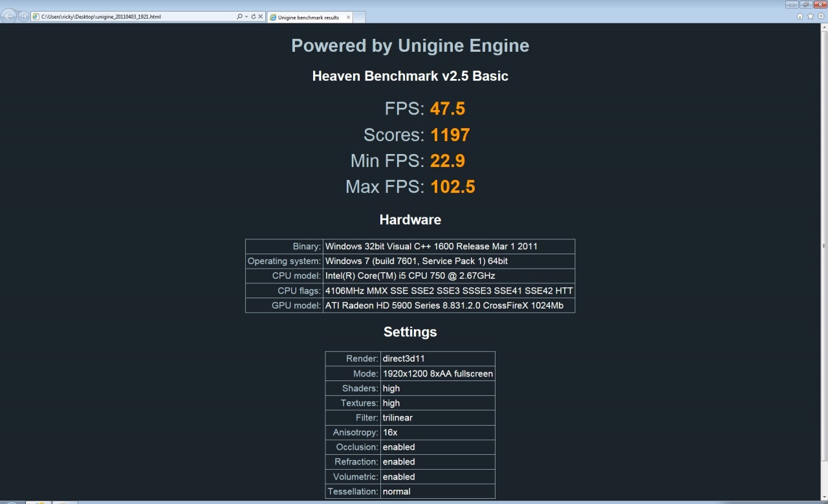This screenshot has height=504, width=828.
Task: Click the GPU model label cell
Action: [x=284, y=305]
